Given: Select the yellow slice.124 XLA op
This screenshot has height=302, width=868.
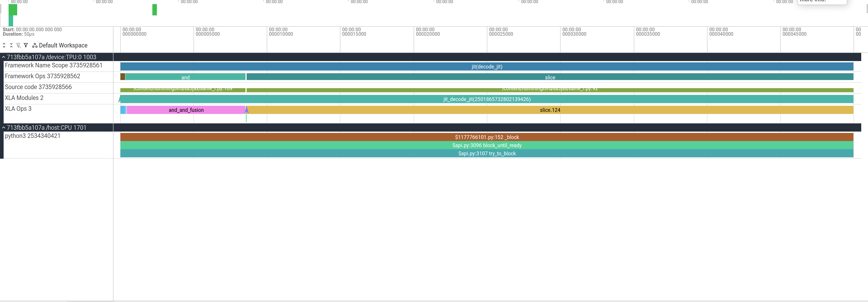Looking at the screenshot, I should 550,110.
